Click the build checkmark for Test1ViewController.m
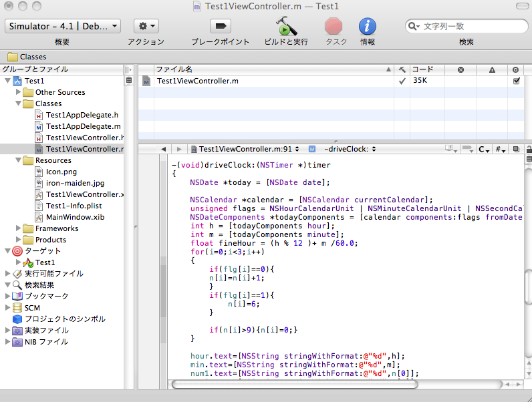Image resolution: width=532 pixels, height=402 pixels. tap(402, 81)
